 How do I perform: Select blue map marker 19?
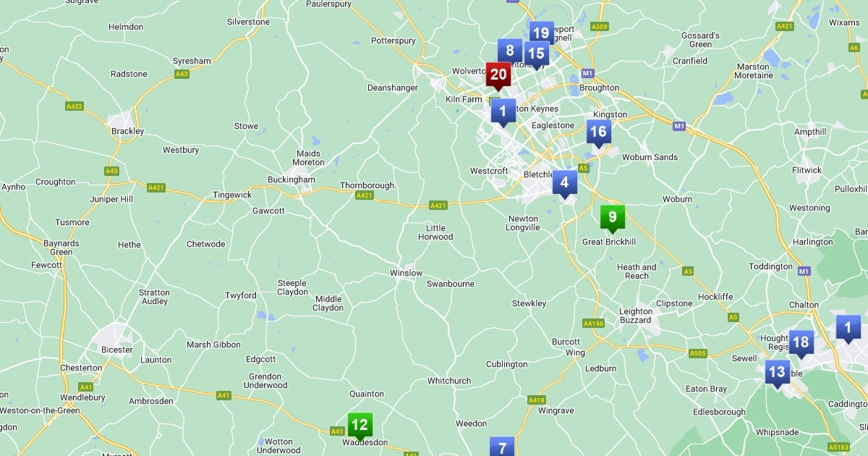coord(541,33)
